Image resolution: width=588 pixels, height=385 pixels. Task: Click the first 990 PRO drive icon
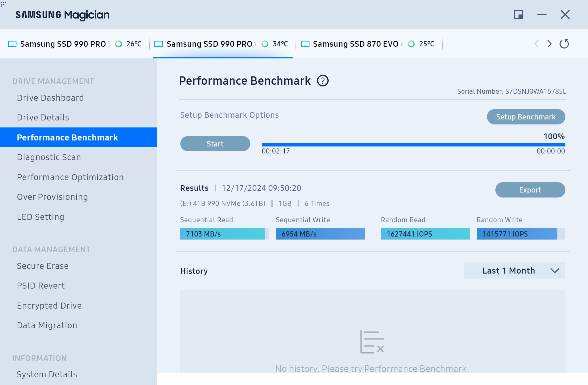point(12,44)
